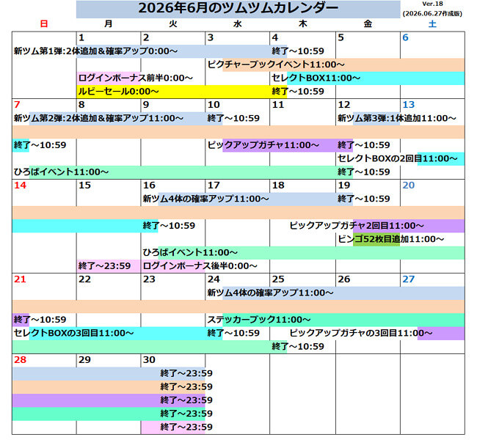This screenshot has height=448, width=477.
Task: Select date number 13
Action: [x=408, y=105]
